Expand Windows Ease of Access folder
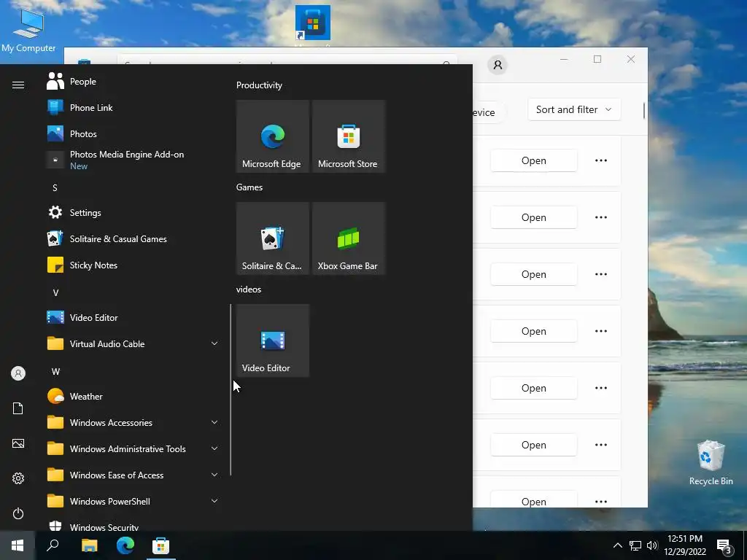 [133, 475]
